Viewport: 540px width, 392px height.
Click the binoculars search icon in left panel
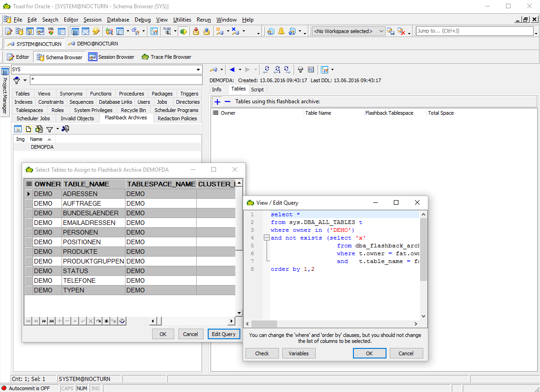pyautogui.click(x=65, y=129)
